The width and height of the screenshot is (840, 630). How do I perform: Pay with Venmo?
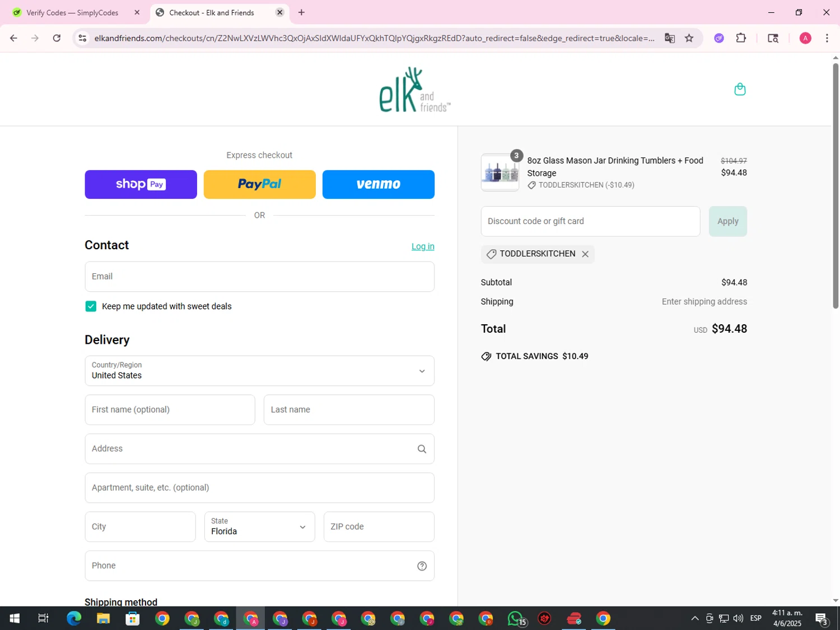pyautogui.click(x=379, y=184)
